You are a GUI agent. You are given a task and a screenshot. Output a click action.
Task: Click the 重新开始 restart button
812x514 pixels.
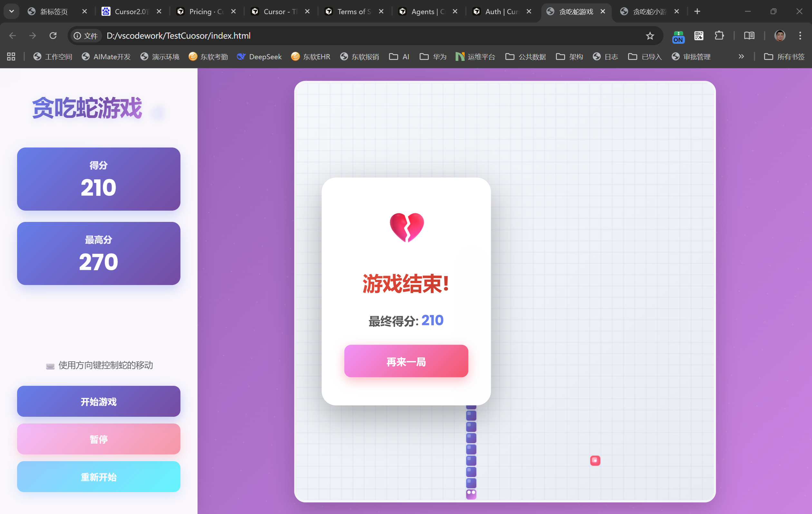coord(99,477)
